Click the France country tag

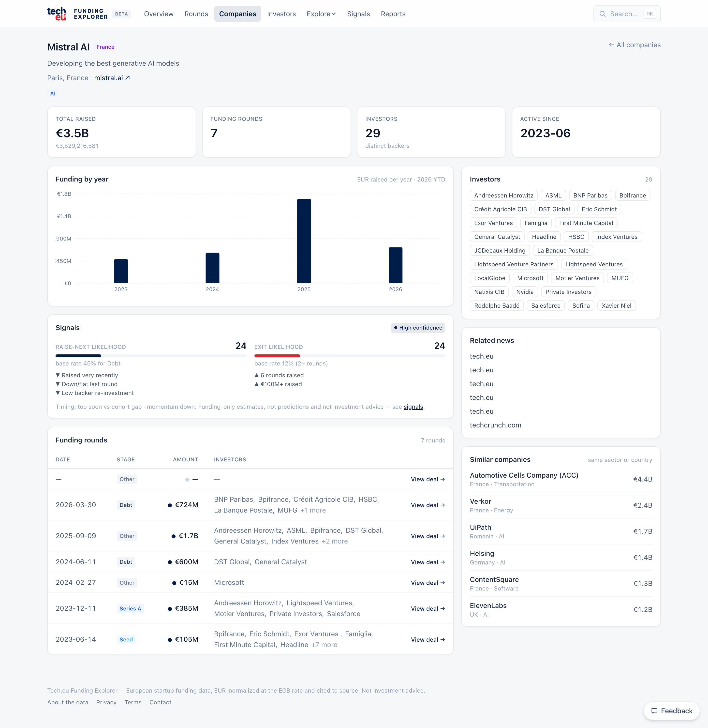(105, 47)
